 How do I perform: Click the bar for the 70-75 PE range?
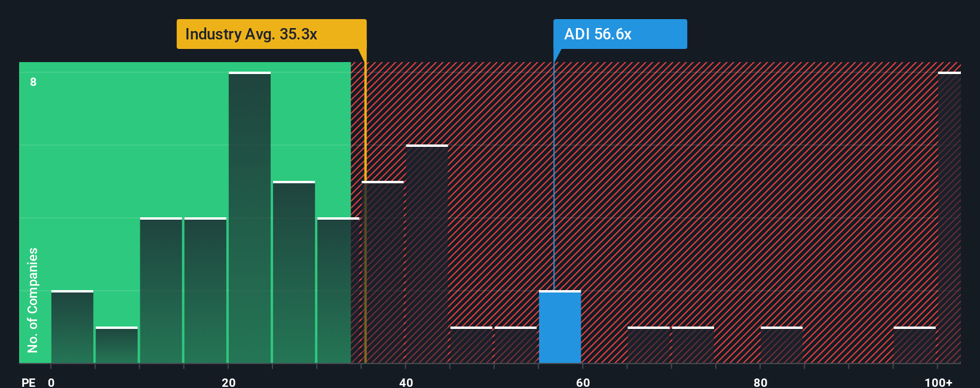point(693,345)
